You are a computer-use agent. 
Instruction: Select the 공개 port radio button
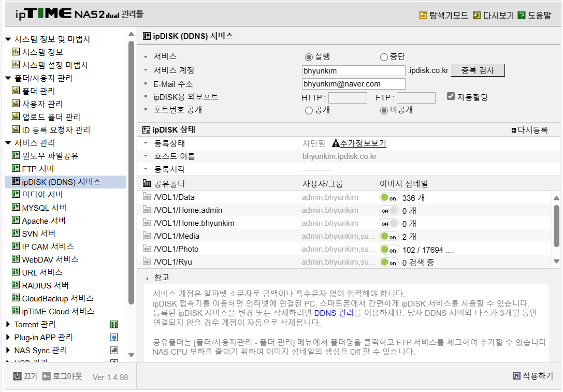[x=309, y=111]
